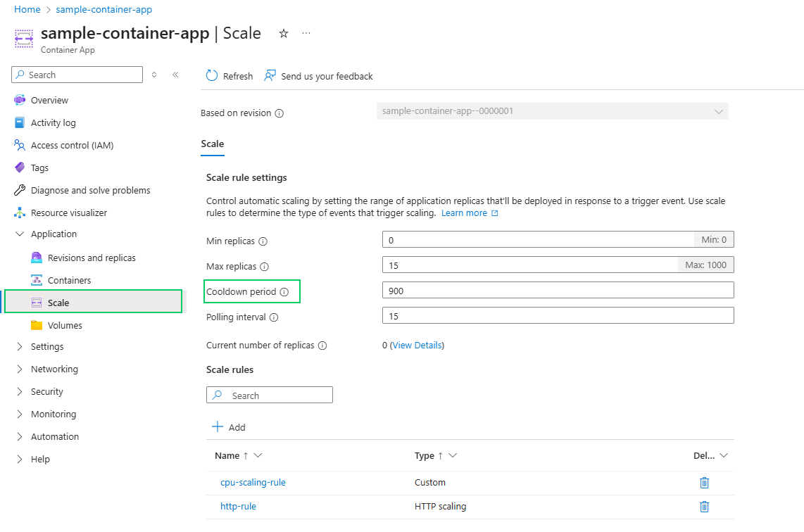Screen dimensions: 804x532
Task: Expand the Networking section in sidebar
Action: (20, 369)
